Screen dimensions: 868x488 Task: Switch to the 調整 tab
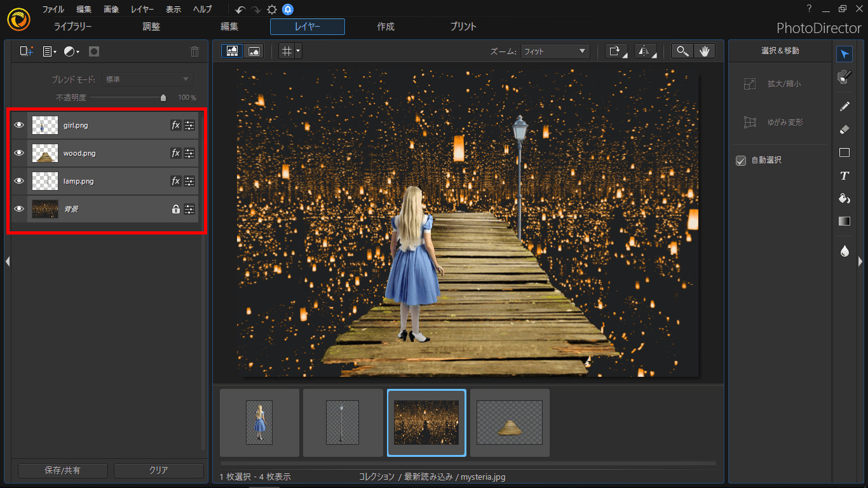pyautogui.click(x=151, y=27)
